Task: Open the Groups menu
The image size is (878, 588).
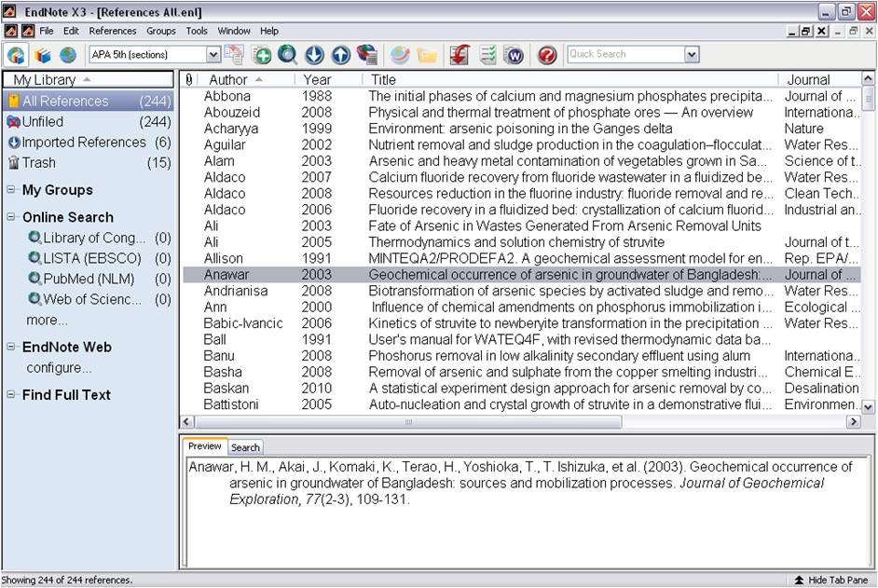Action: tap(161, 31)
